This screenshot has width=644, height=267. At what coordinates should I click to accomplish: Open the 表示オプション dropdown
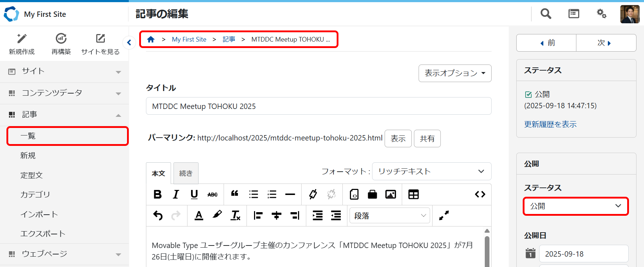(455, 73)
